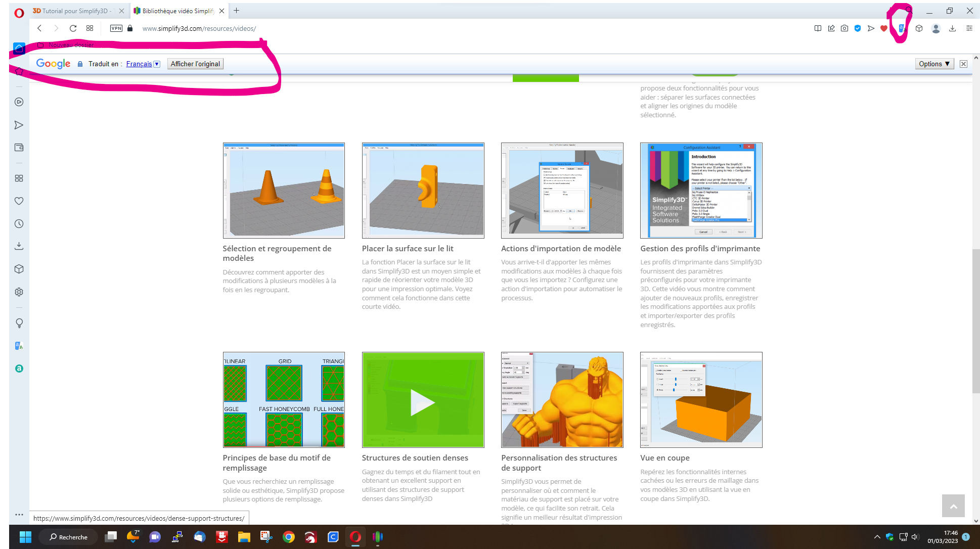Open Snipping Tool from the taskbar
The height and width of the screenshot is (549, 980).
(266, 537)
